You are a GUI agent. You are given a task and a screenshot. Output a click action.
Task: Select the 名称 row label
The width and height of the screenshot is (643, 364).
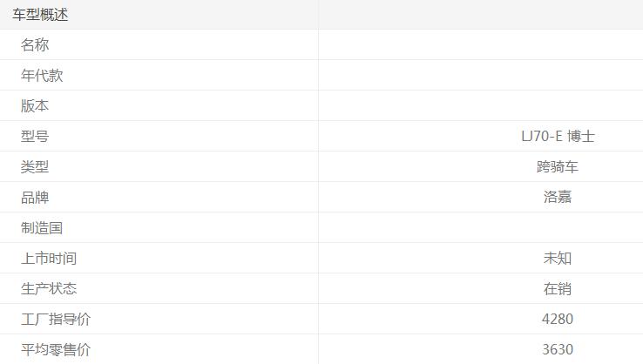click(x=35, y=45)
